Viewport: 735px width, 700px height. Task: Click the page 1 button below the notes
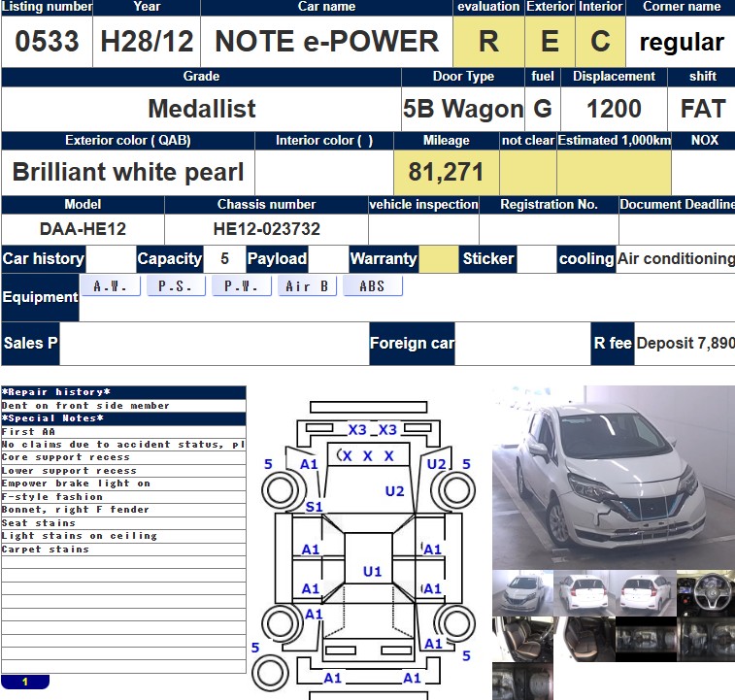tap(25, 682)
